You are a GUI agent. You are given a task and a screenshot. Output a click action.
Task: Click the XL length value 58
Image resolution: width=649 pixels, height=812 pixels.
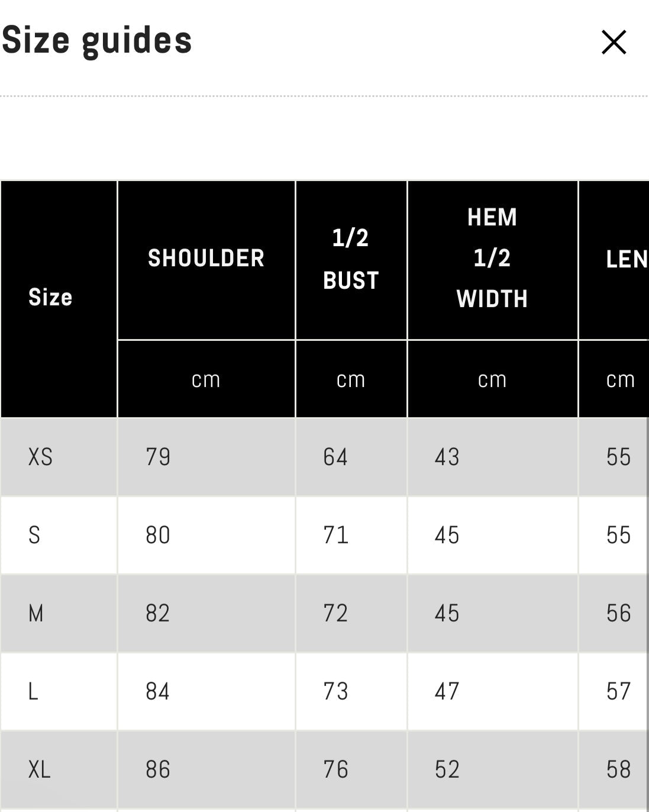tap(618, 769)
